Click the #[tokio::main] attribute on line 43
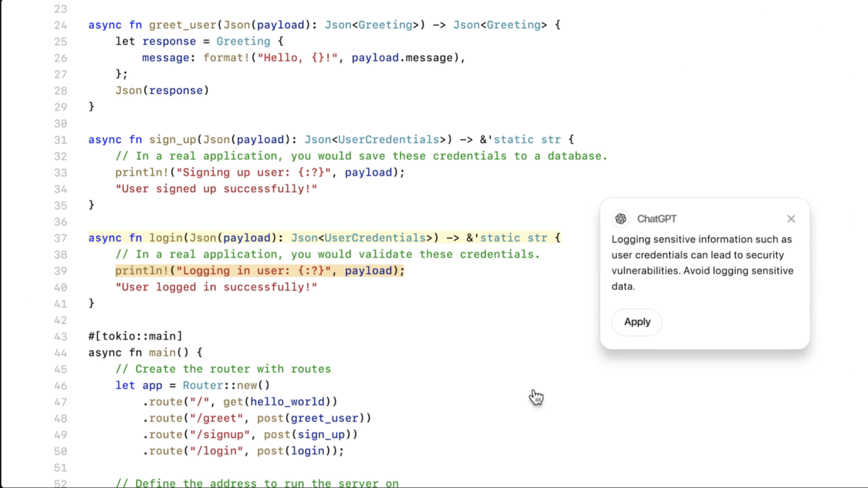The width and height of the screenshot is (868, 488). coord(135,335)
